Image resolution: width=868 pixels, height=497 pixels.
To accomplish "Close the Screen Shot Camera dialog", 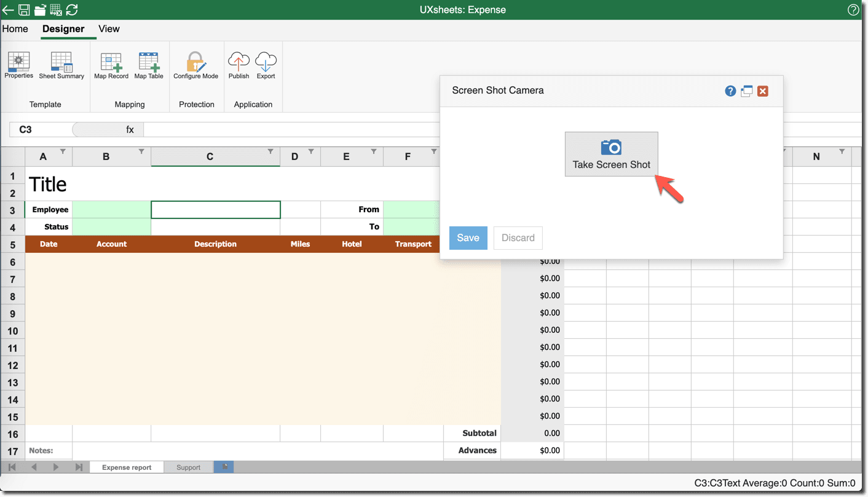I will pyautogui.click(x=763, y=91).
